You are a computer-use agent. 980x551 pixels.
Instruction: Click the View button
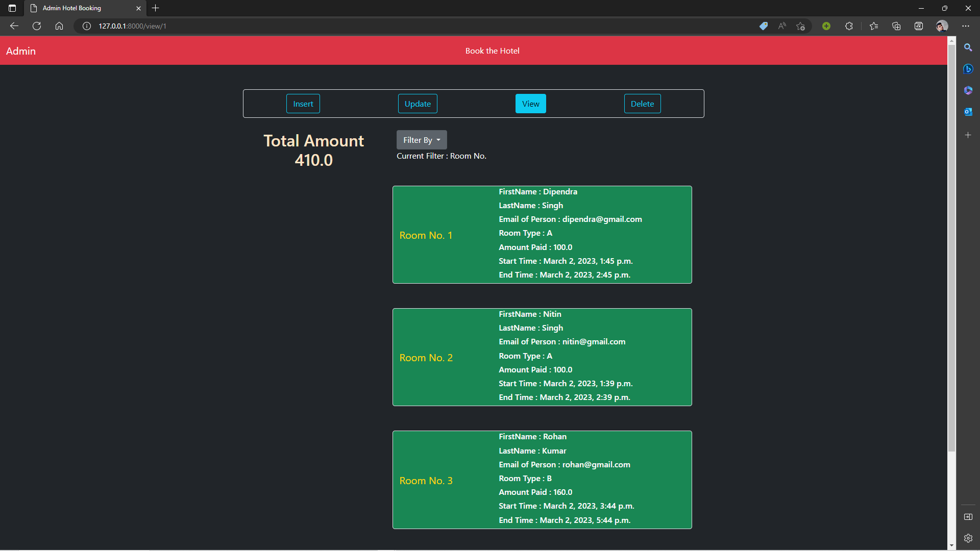530,104
